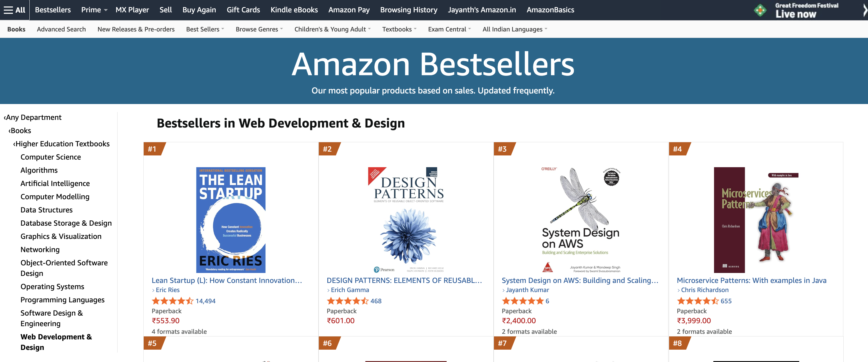This screenshot has height=362, width=868.
Task: Select Database Storage & Design category
Action: click(x=66, y=223)
